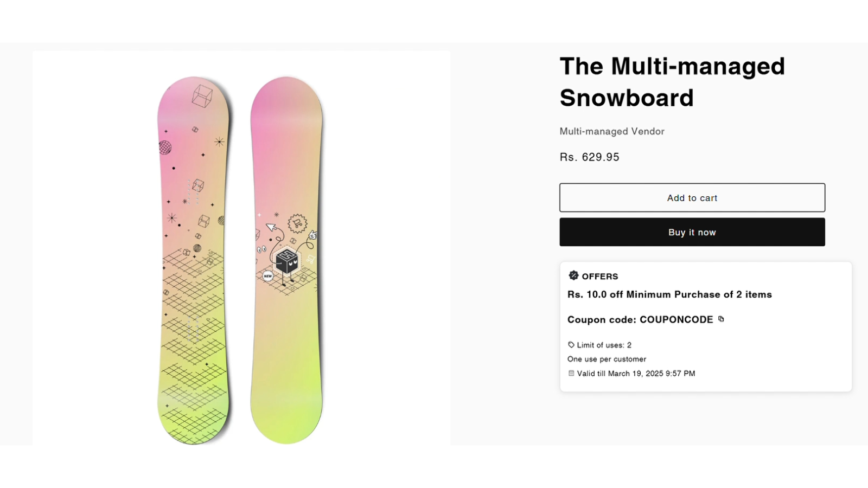Image resolution: width=868 pixels, height=488 pixels.
Task: Copy the coupon code using copy icon
Action: (x=721, y=319)
